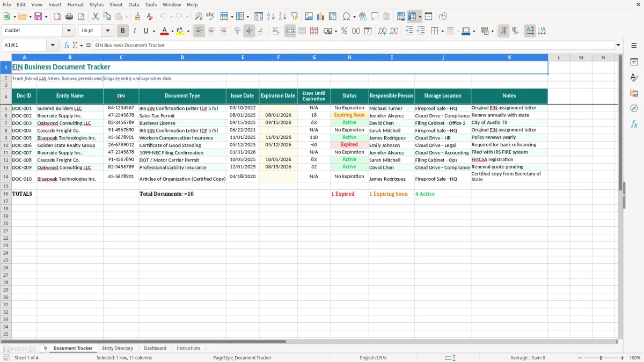Click the Increase Indent icon

pos(409,31)
